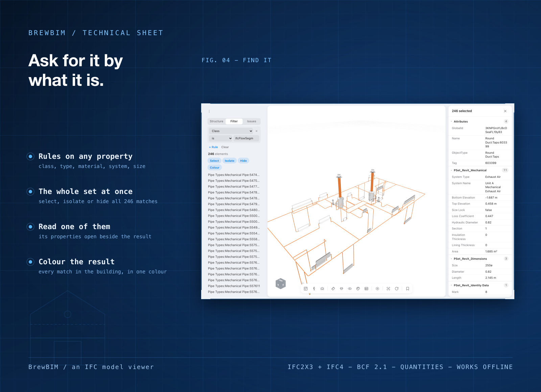Remove the Class rule with the x
The image size is (541, 392).
click(x=257, y=131)
